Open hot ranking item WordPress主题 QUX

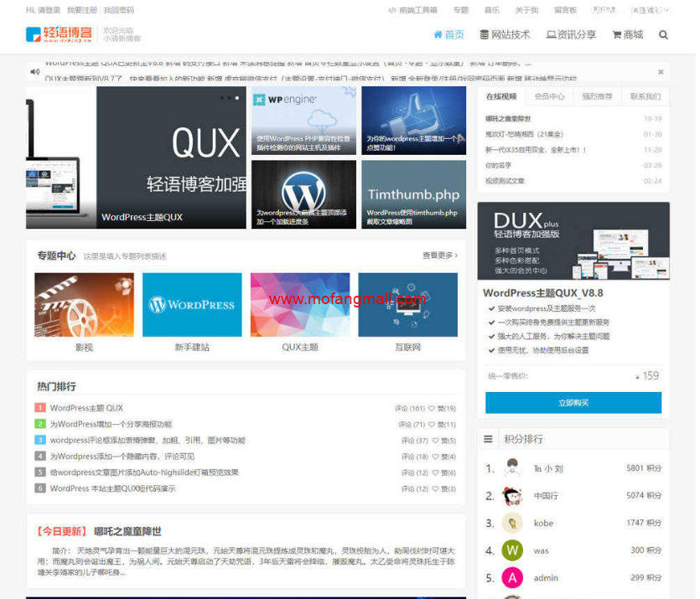pos(86,408)
